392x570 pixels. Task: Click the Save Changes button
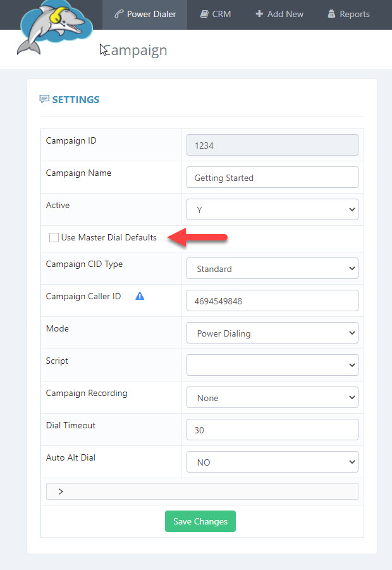click(x=200, y=521)
